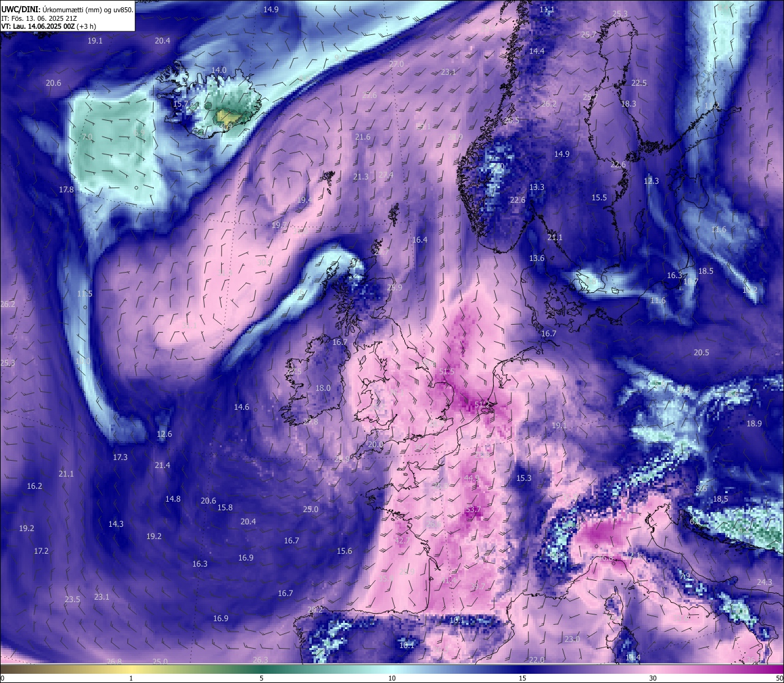Click the 11.1 map value
The height and width of the screenshot is (683, 784).
pyautogui.click(x=547, y=10)
